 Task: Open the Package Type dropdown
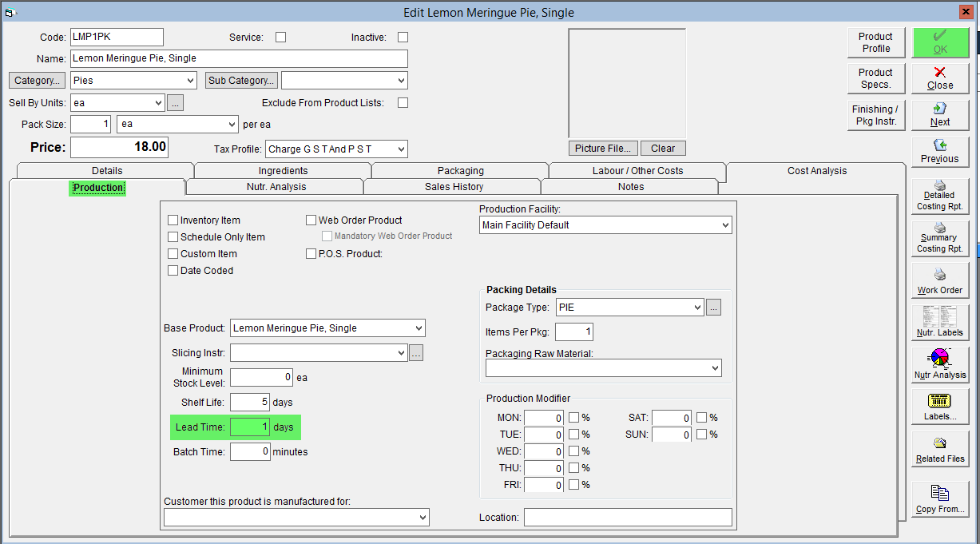pyautogui.click(x=696, y=308)
